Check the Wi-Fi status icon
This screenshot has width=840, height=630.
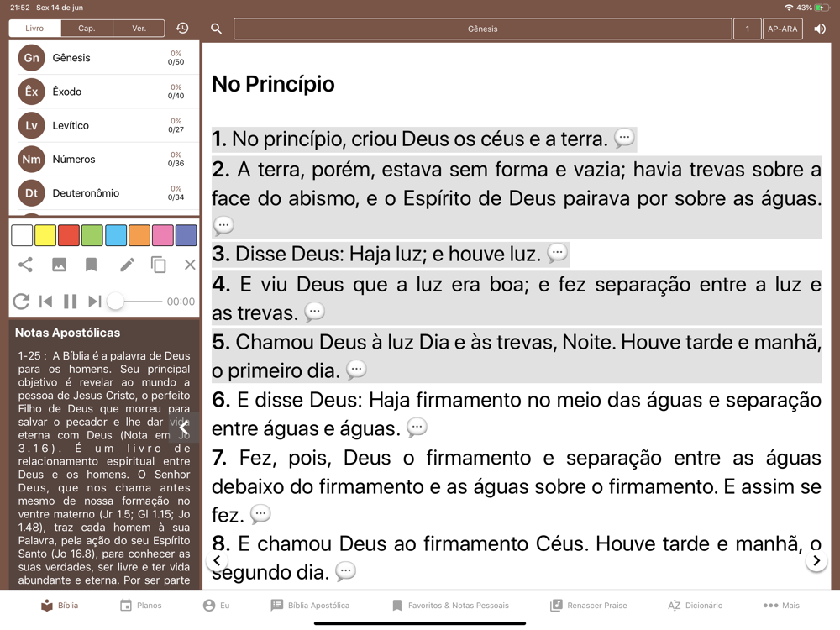click(x=788, y=8)
